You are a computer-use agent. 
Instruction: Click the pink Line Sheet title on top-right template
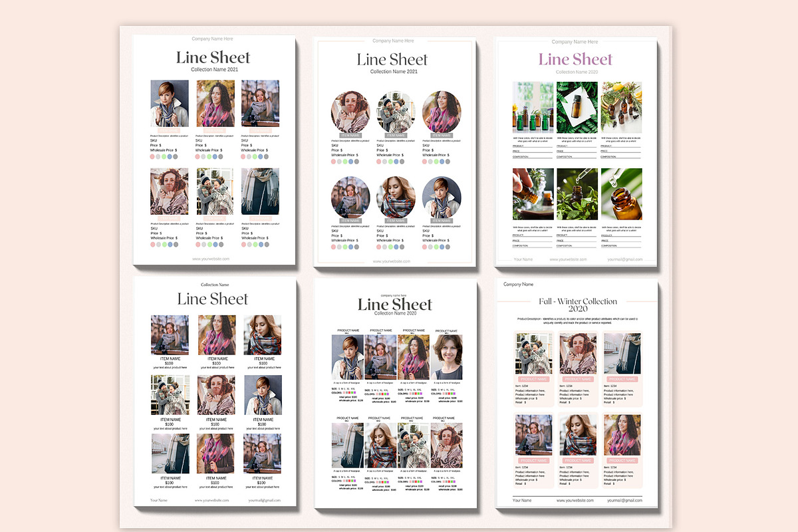576,59
